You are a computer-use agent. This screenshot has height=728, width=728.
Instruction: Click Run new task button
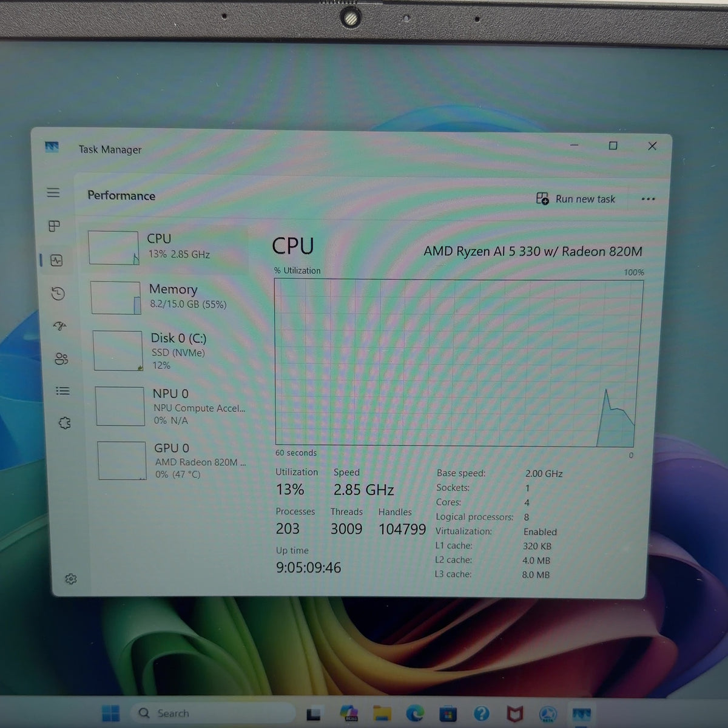[576, 199]
